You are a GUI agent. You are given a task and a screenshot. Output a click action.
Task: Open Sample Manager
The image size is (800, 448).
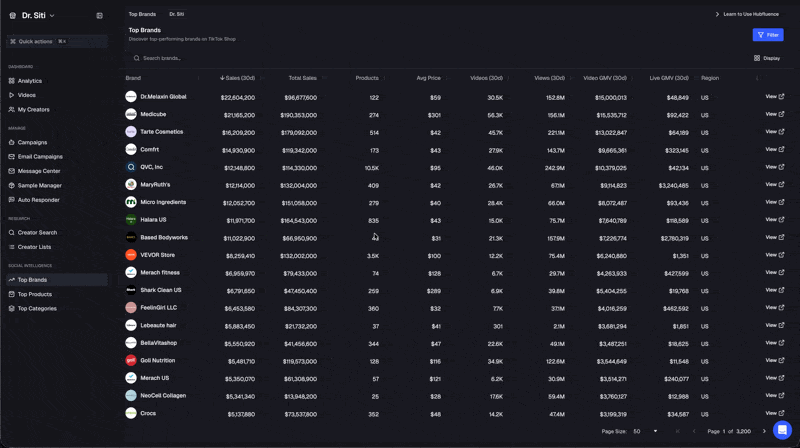click(x=39, y=186)
